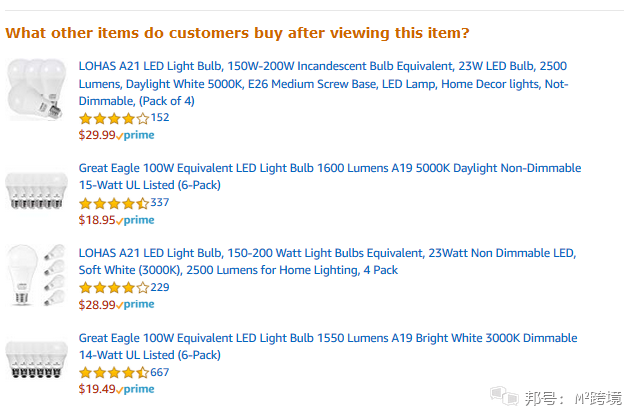Click the Great Eagle 3000K Dimmable thumbnail

pyautogui.click(x=36, y=359)
